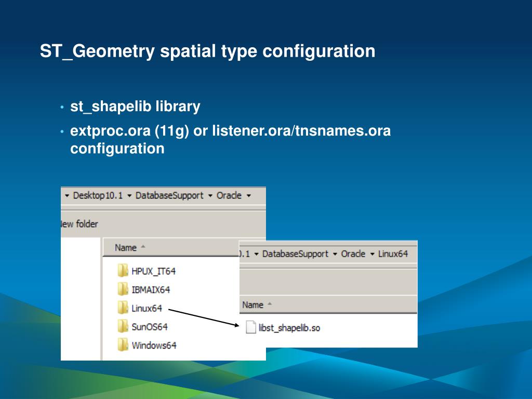Screen dimensions: 532x399
Task: Go to Oracle breadcrumb in left window
Action: tap(229, 196)
